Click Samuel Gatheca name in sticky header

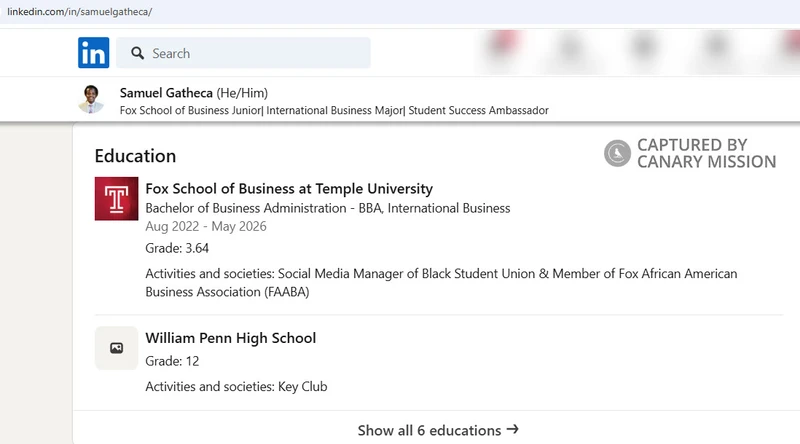166,93
